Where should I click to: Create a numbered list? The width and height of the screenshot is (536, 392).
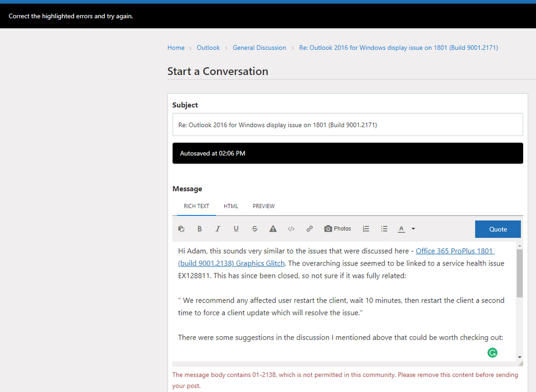(366, 228)
